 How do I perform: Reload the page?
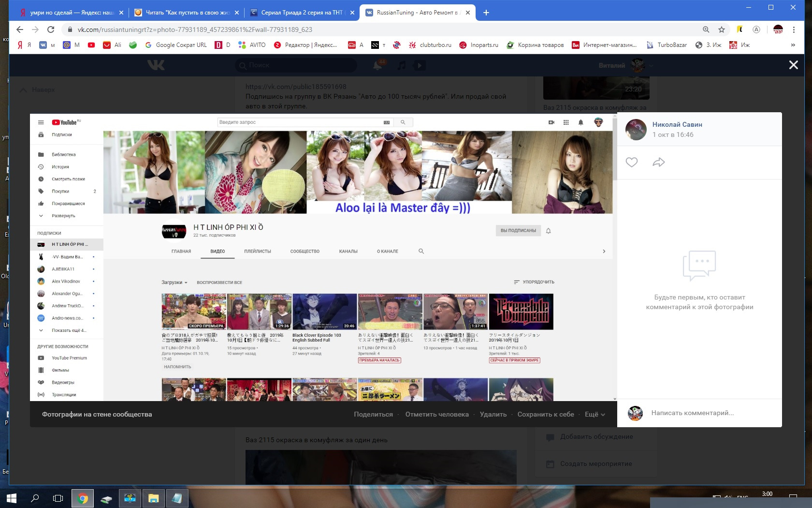[51, 30]
